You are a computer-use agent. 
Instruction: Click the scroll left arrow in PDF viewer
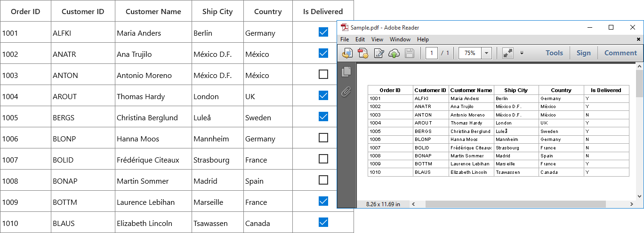coord(413,204)
